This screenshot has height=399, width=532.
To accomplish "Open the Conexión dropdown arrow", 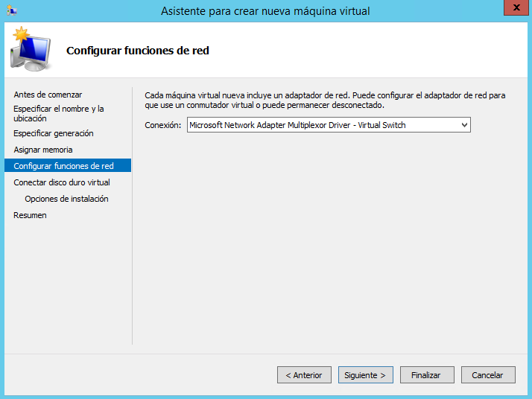I will point(464,125).
